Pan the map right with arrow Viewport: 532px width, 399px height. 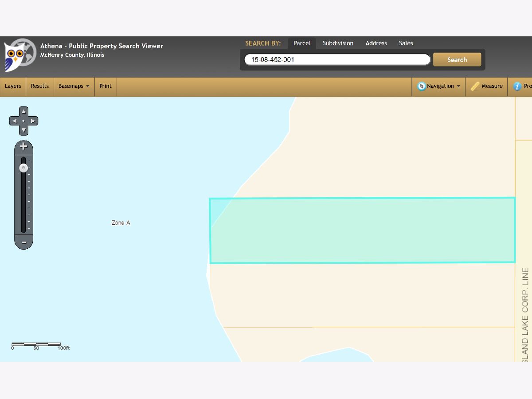point(33,121)
